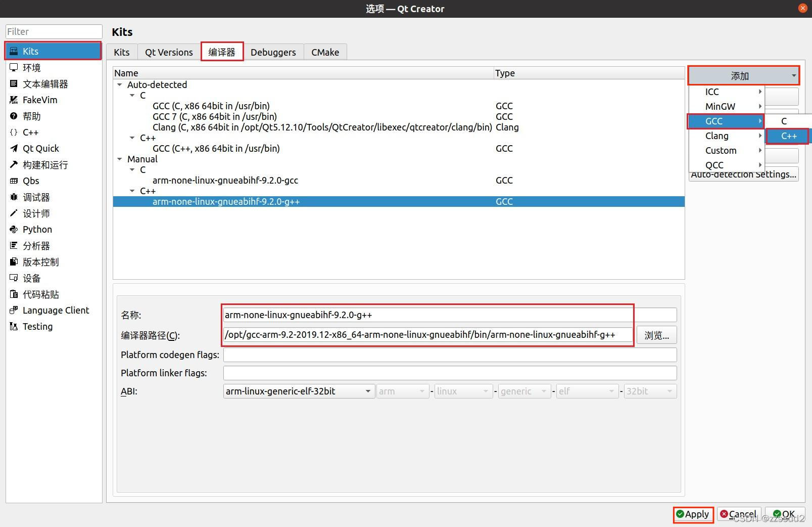Choose C in the GCC submenu
This screenshot has width=812, height=527.
tap(788, 121)
